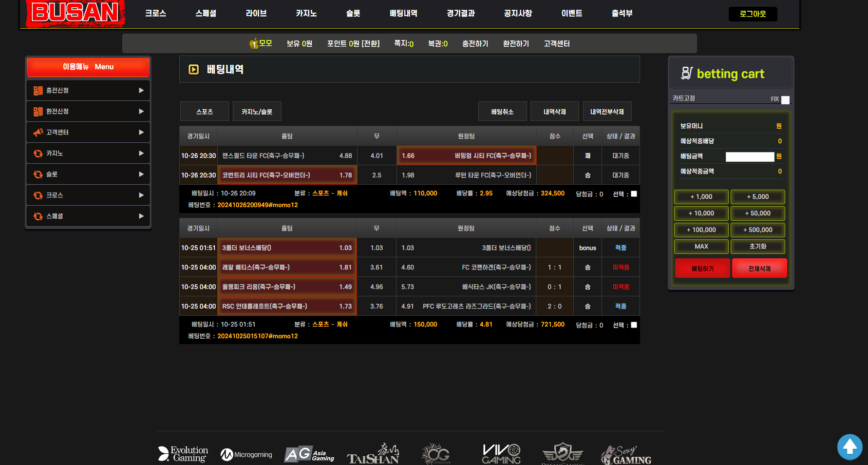Click the blue scroll-to-top arrow icon

pos(849,446)
